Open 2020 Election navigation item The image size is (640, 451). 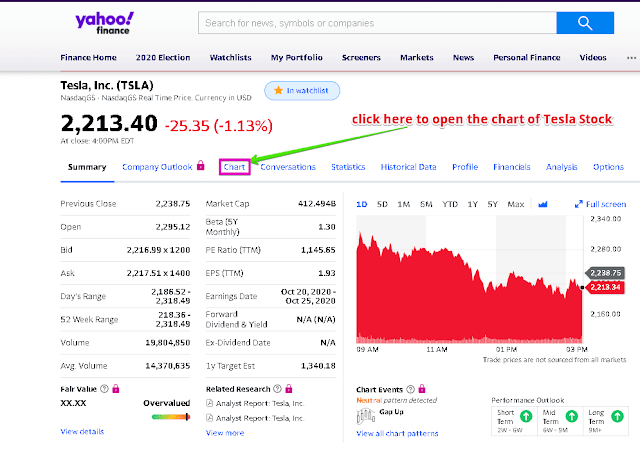coord(163,58)
